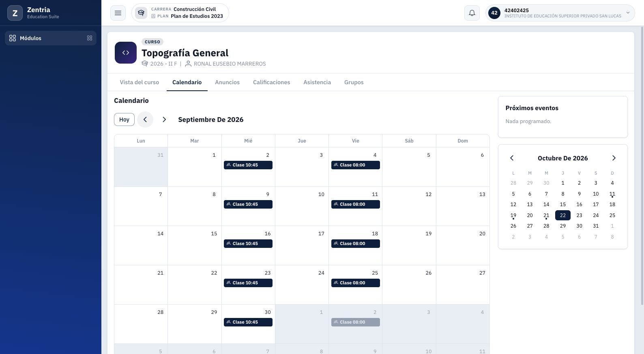Click the graduation cap icon in the Carrera selector
This screenshot has height=354, width=644.
point(141,13)
